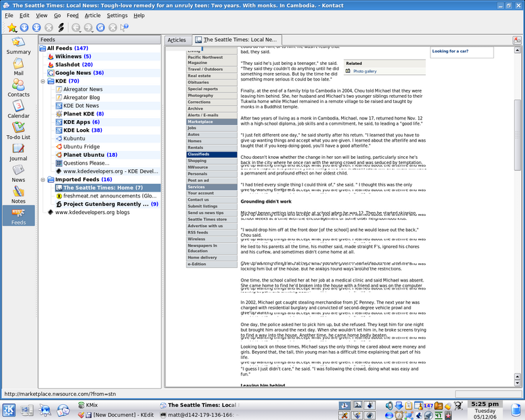The height and width of the screenshot is (420, 525).
Task: Click the Fetch All Feeds toolbar icon
Action: click(x=36, y=28)
